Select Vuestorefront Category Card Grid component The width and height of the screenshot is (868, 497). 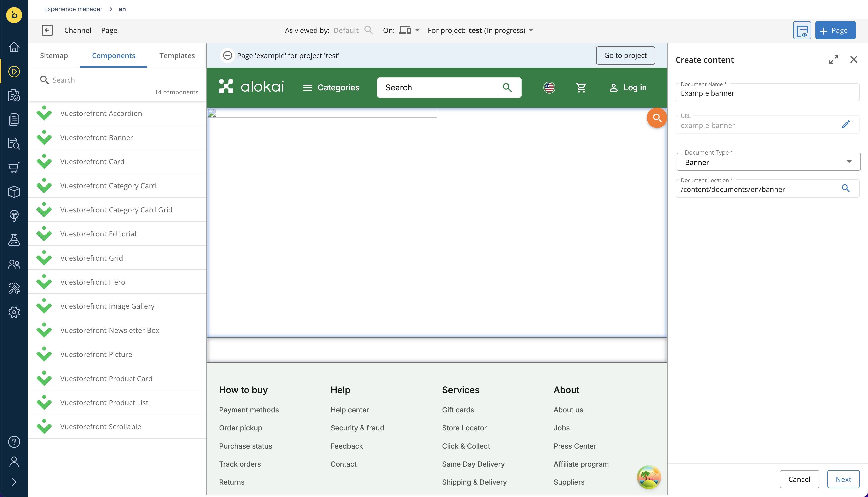point(118,210)
